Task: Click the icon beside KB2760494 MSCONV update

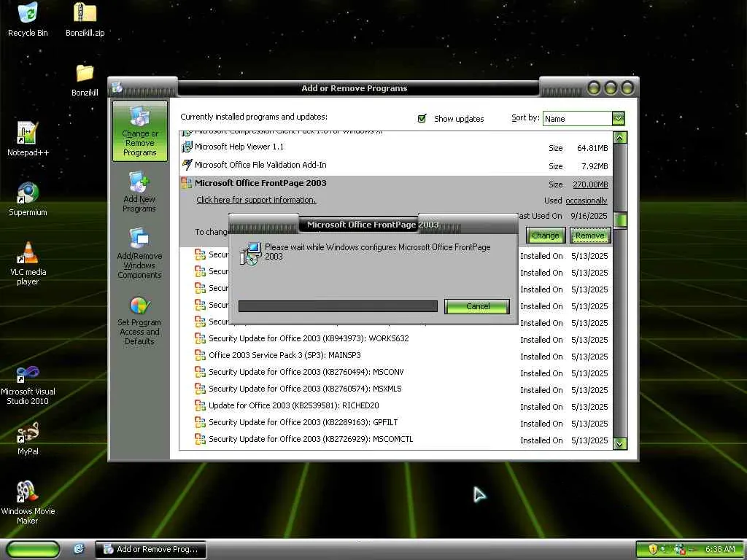Action: coord(200,372)
